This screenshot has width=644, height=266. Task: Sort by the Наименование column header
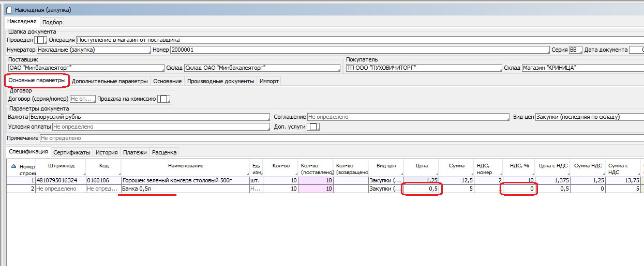coord(185,166)
